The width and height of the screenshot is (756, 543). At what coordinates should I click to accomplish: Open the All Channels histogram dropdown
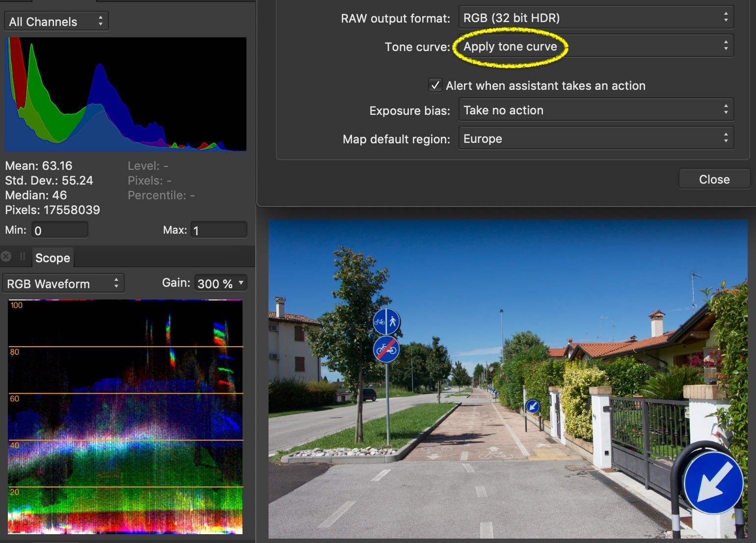point(56,22)
